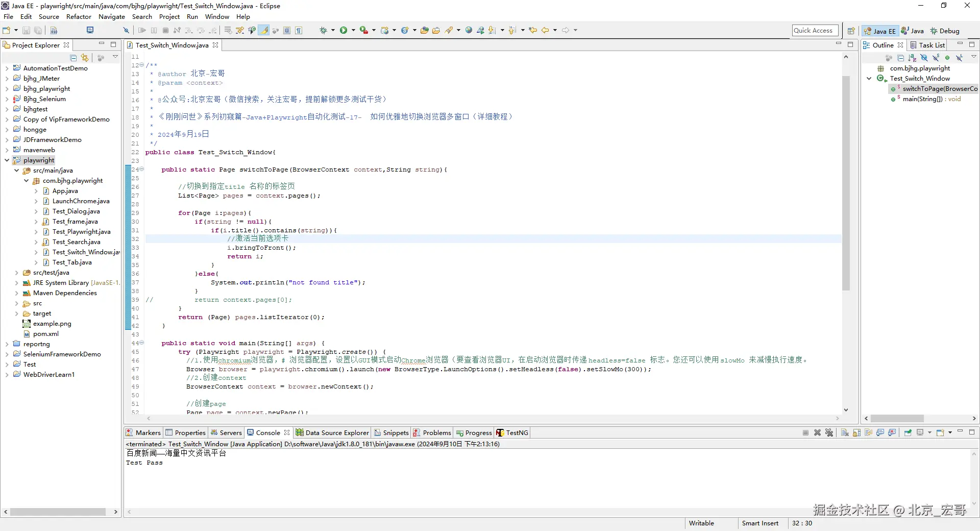This screenshot has height=531, width=980.
Task: Click the Search flashlight toolbar icon
Action: pyautogui.click(x=449, y=31)
